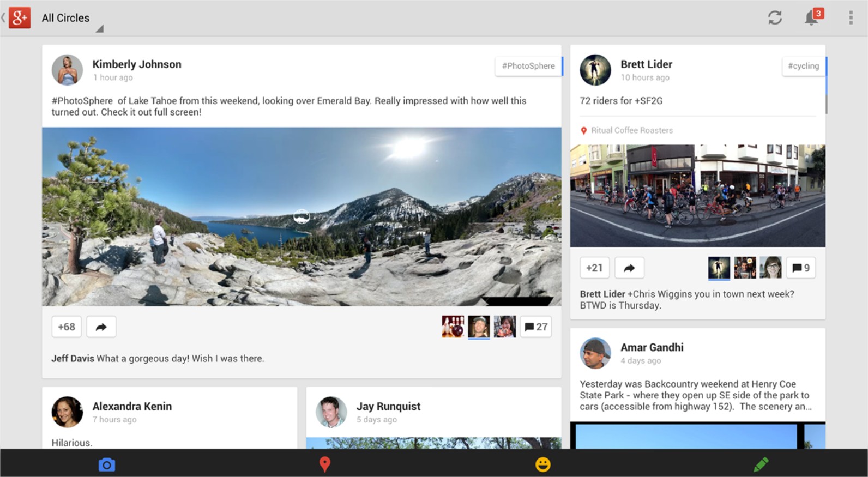Open the 9 comments on Brett's post

point(800,268)
